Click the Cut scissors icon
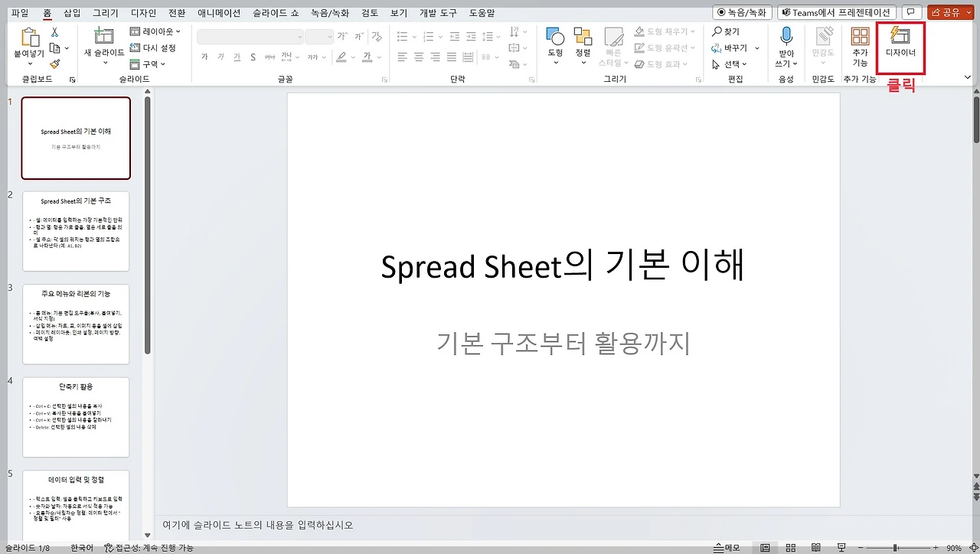The image size is (980, 554). pyautogui.click(x=54, y=32)
